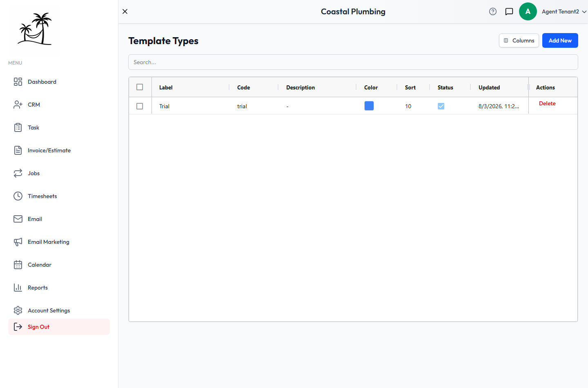Open help via question mark icon
This screenshot has width=588, height=388.
[493, 11]
